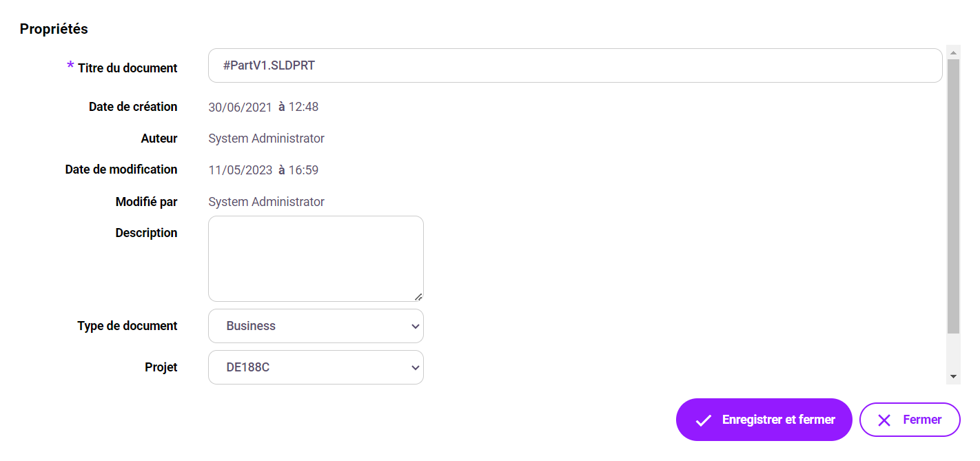
Task: Click the X icon in the Fermer button
Action: [x=884, y=420]
